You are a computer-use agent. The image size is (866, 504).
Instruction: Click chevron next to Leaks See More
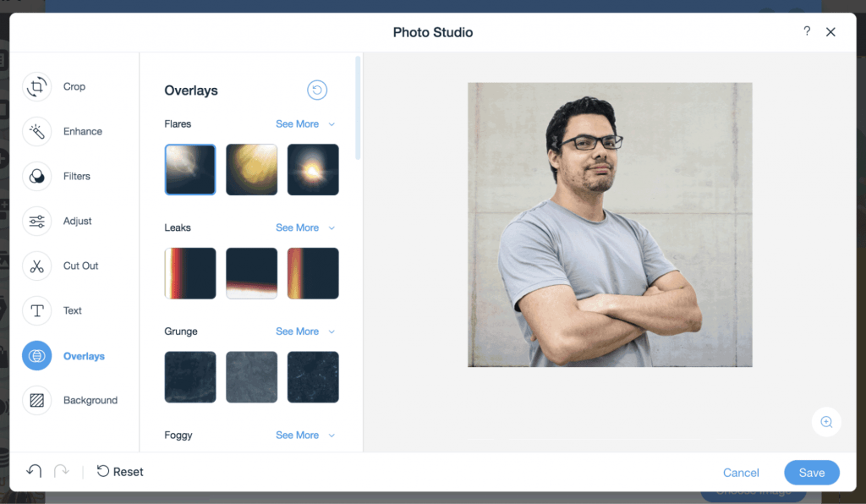[332, 228]
